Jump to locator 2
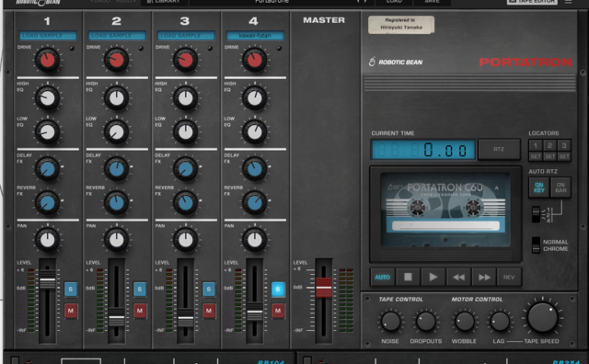 tap(549, 145)
